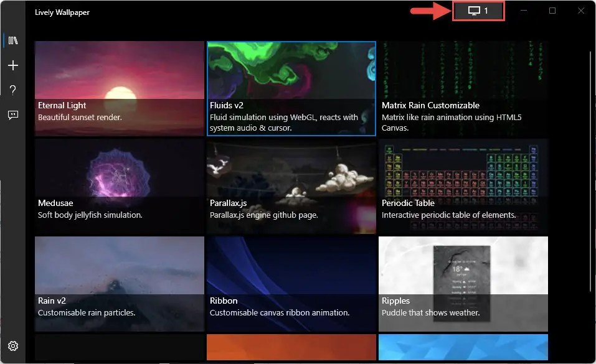Open the Periodic Table wallpaper
Viewport: 596px width, 364px height.
pos(463,186)
